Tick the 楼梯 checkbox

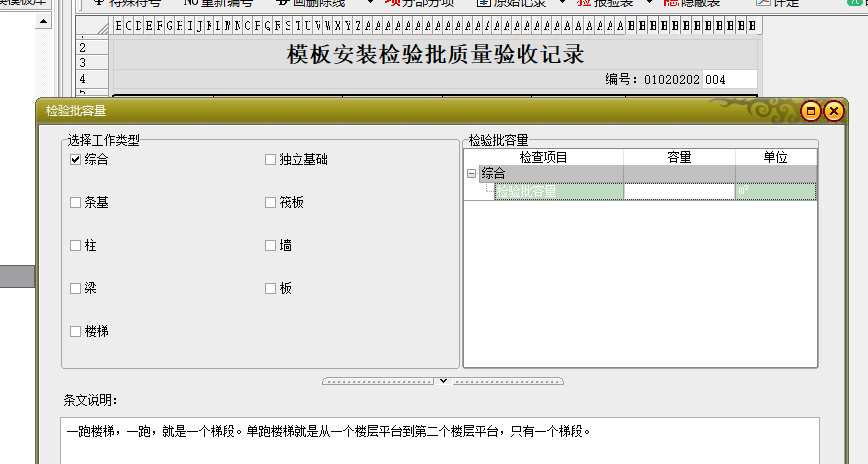tap(76, 332)
